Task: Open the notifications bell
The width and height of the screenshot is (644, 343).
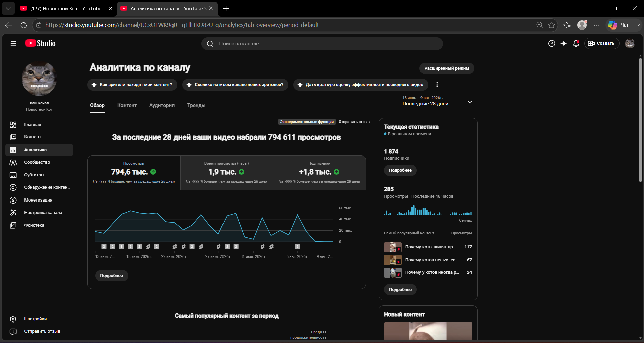Action: pyautogui.click(x=576, y=43)
